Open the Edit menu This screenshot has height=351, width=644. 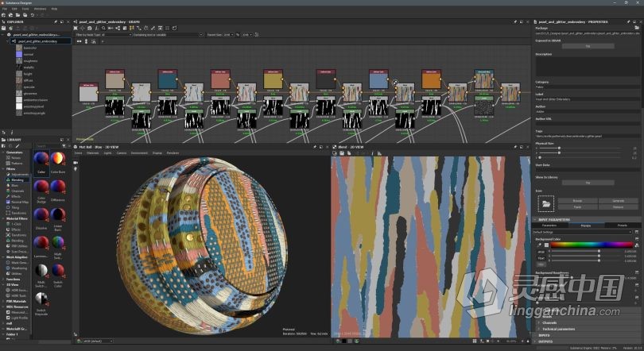(15, 9)
